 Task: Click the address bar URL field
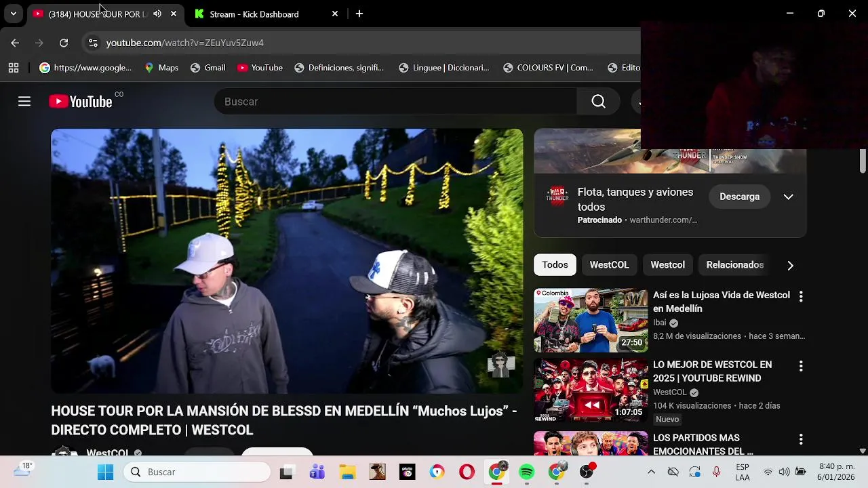pos(366,43)
